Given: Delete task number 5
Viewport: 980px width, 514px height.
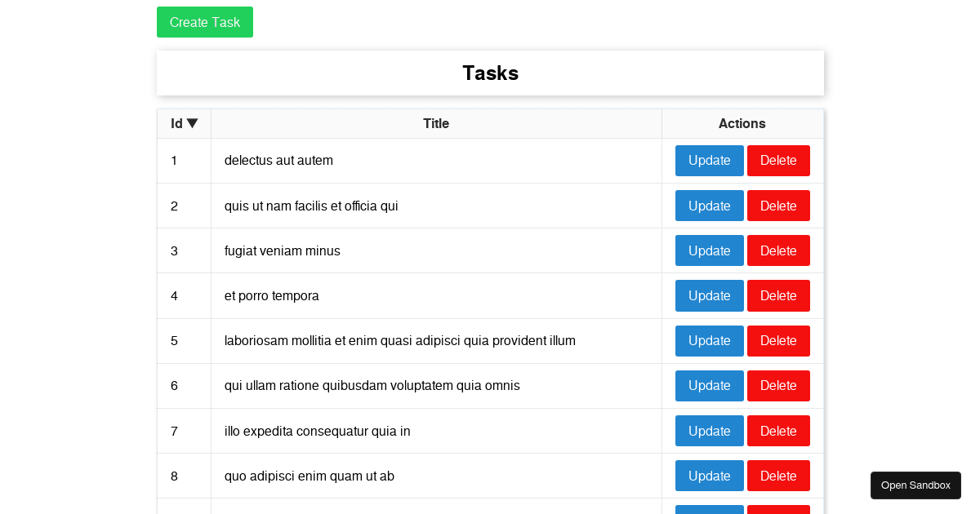Looking at the screenshot, I should click(777, 340).
